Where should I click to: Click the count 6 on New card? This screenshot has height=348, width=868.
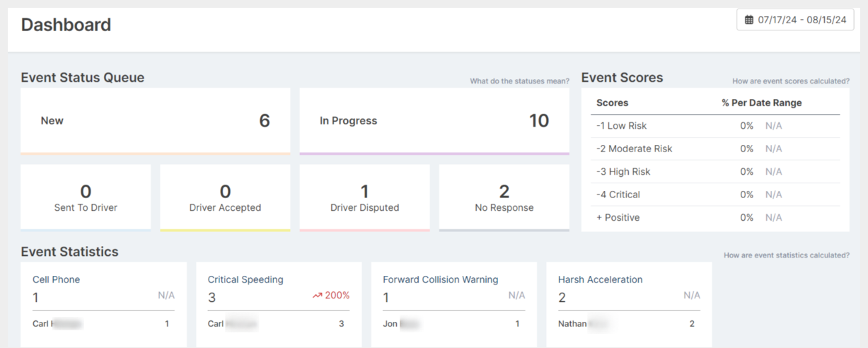(265, 121)
